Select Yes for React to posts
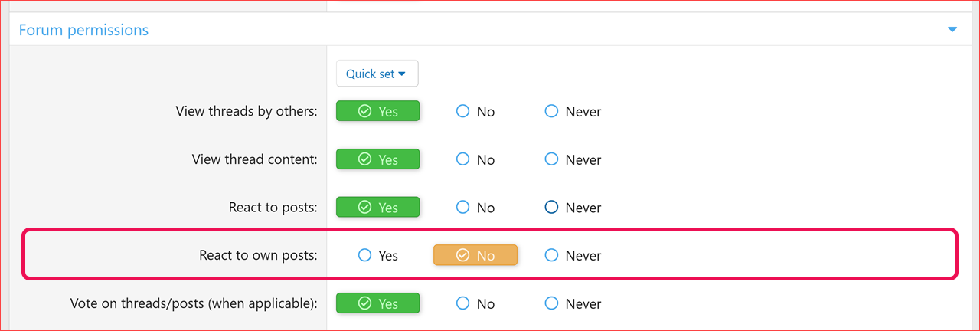The height and width of the screenshot is (331, 980). (378, 207)
